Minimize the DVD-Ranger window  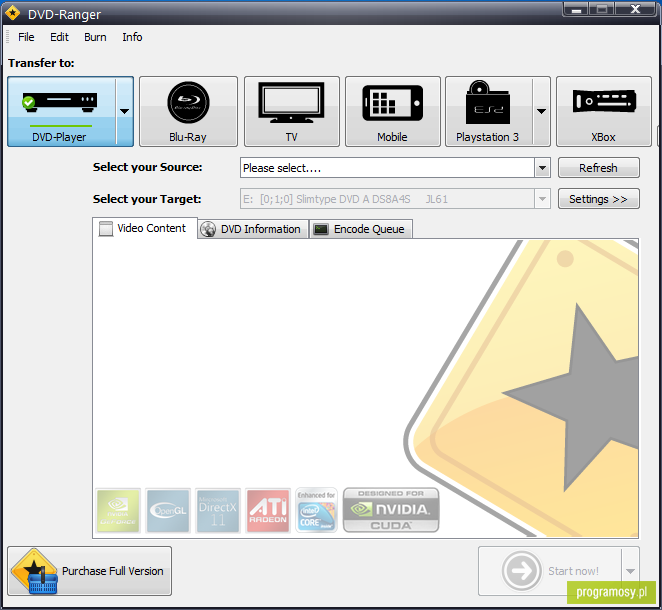(576, 9)
